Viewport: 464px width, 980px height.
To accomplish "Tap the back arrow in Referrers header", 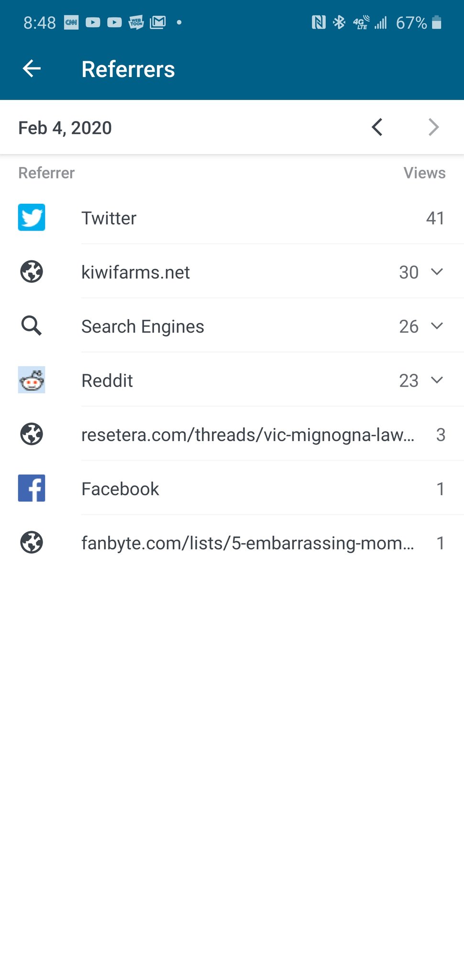I will click(x=32, y=68).
